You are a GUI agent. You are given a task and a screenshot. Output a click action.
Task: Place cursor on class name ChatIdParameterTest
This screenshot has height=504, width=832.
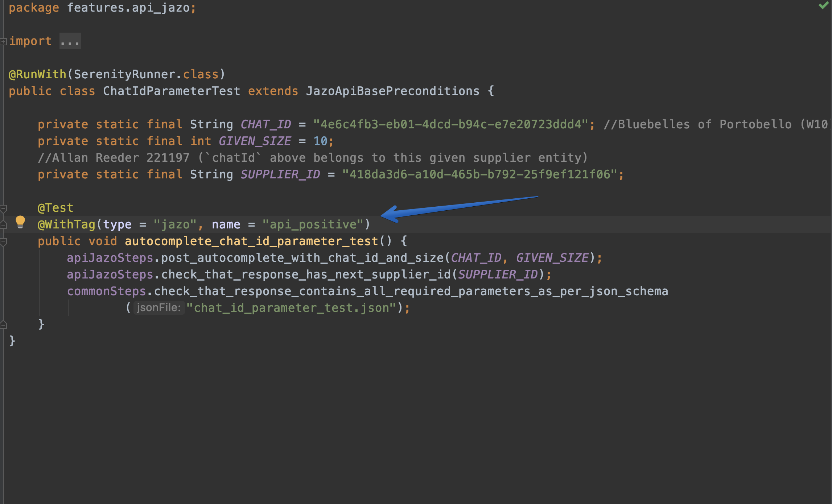coord(171,91)
